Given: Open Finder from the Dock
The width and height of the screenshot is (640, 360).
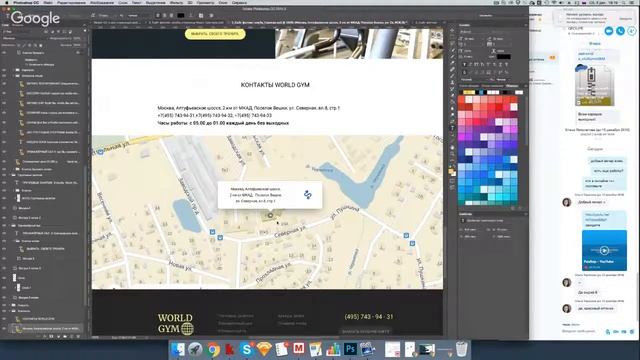Looking at the screenshot, I should (178, 350).
